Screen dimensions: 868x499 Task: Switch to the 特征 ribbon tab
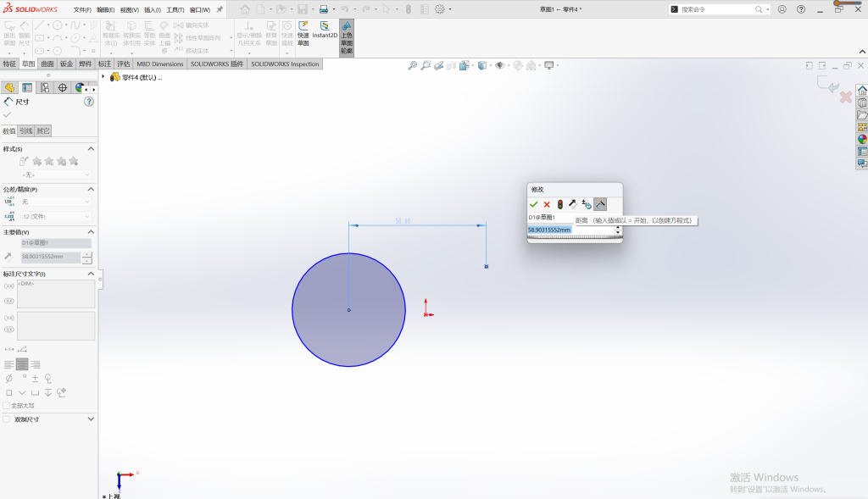9,64
